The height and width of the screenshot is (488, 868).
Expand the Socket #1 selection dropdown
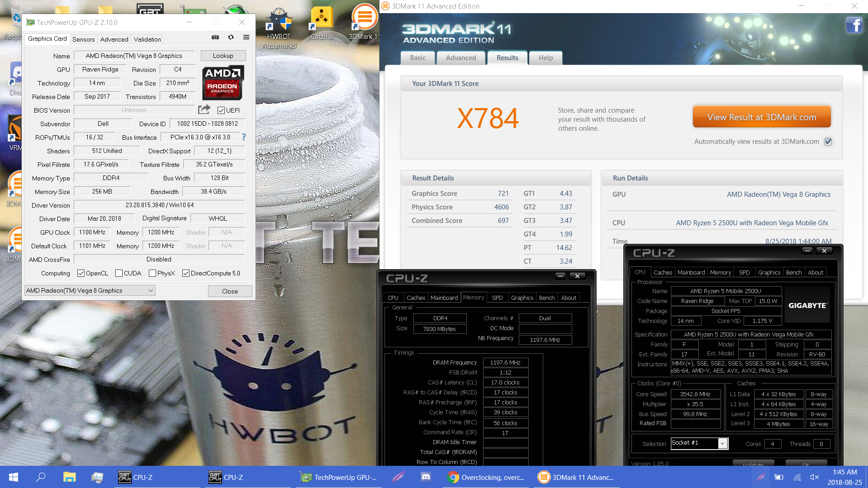pyautogui.click(x=723, y=444)
